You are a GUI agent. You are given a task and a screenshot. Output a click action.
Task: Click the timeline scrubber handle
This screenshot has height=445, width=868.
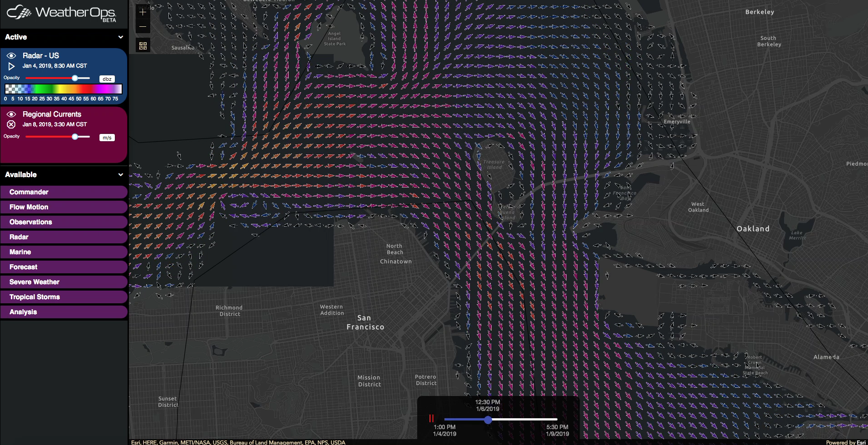coord(488,420)
